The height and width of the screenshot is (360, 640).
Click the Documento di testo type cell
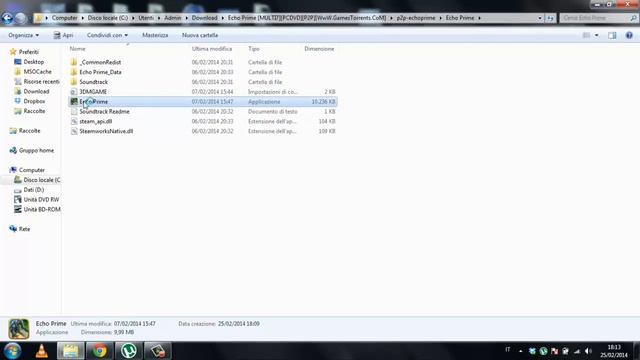(273, 111)
